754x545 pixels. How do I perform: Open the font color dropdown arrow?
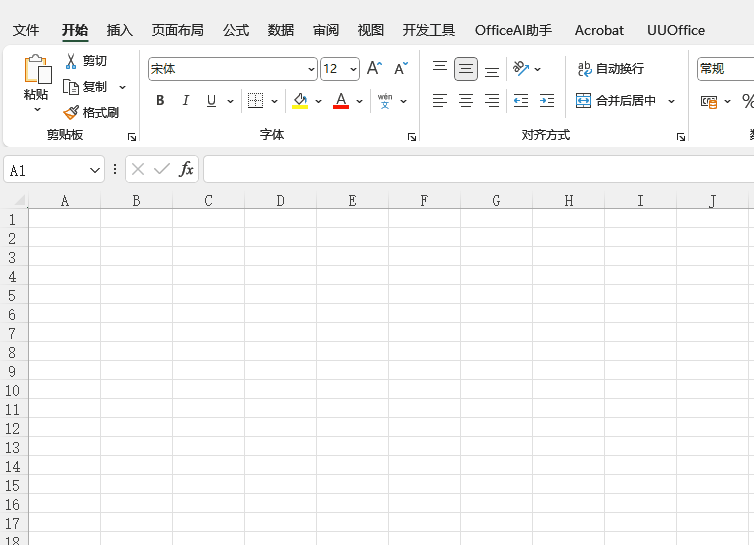(359, 101)
